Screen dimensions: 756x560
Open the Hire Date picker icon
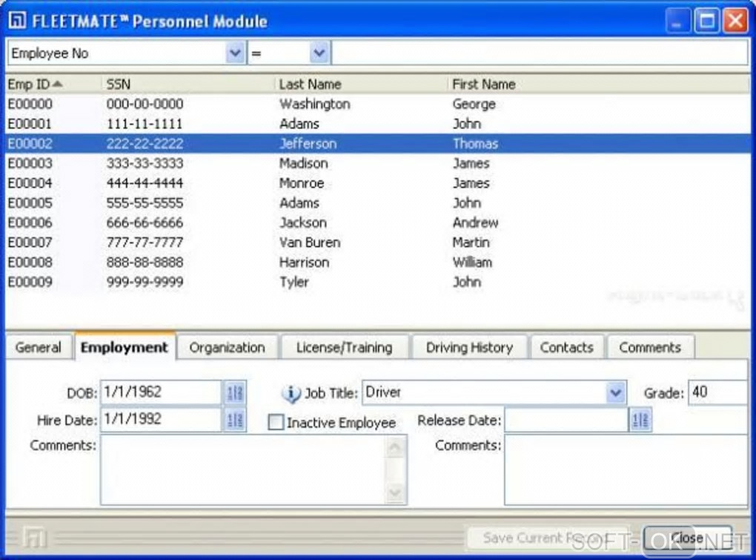click(x=235, y=420)
